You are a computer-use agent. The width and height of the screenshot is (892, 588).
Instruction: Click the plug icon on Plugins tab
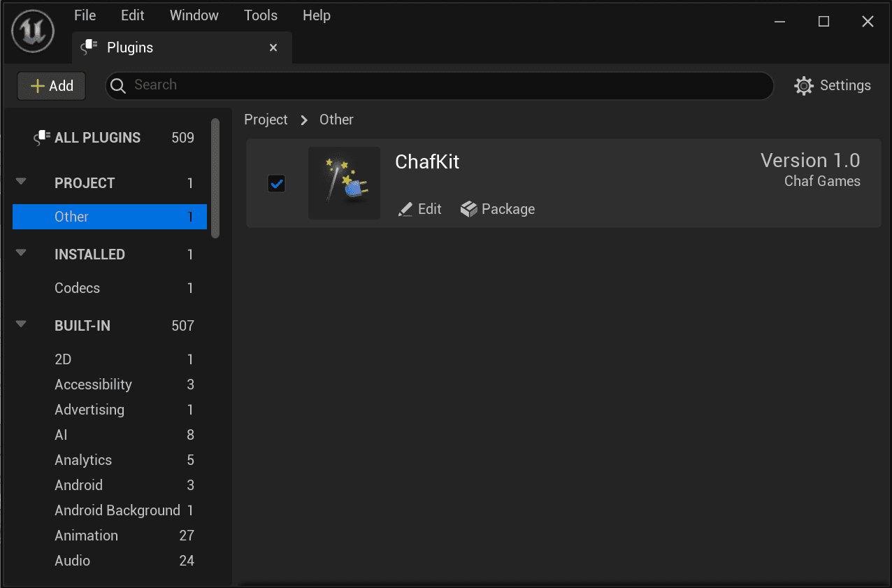pyautogui.click(x=89, y=48)
